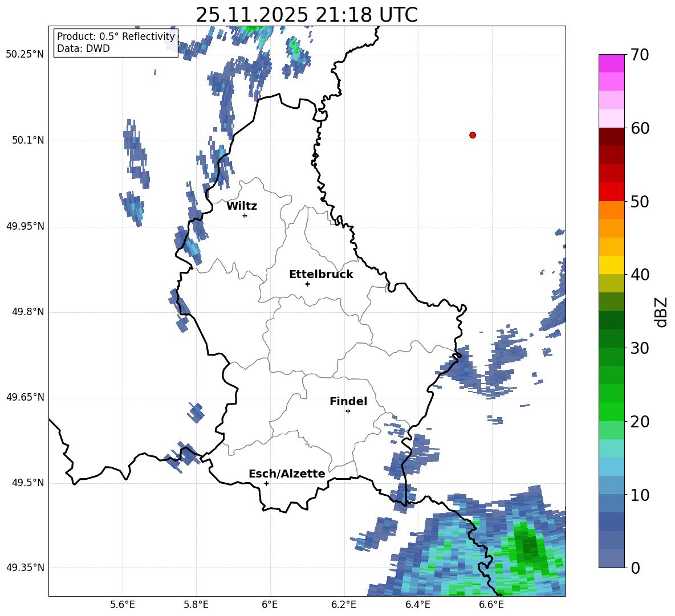The image size is (675, 616).
Task: Click the Esch/Alzette location cross marker
Action: [x=266, y=483]
